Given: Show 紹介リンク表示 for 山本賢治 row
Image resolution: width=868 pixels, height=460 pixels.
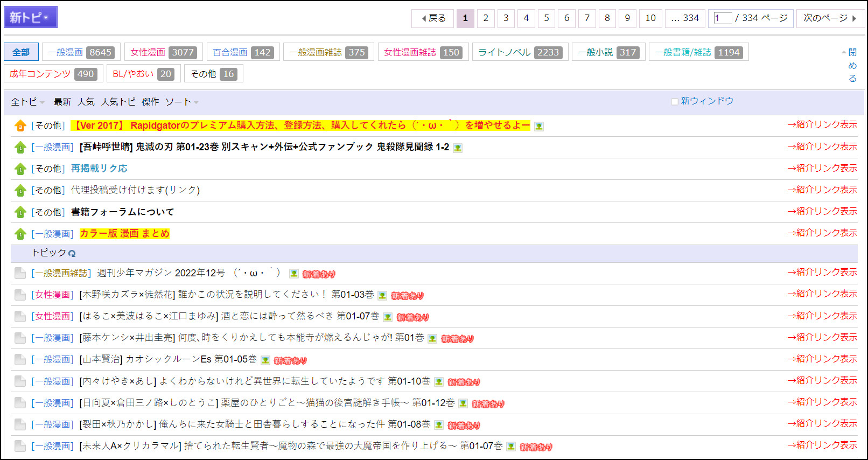Looking at the screenshot, I should click(822, 359).
